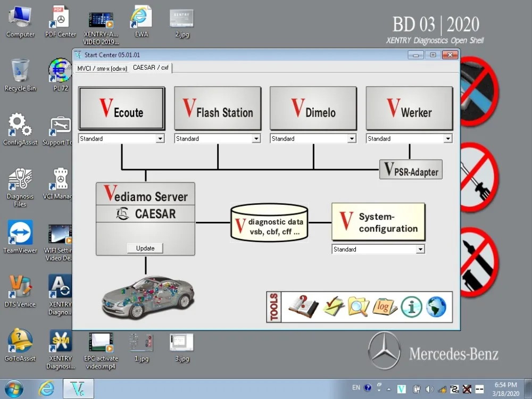Click the Vediamo taskbar button
The image size is (532, 399).
point(78,389)
